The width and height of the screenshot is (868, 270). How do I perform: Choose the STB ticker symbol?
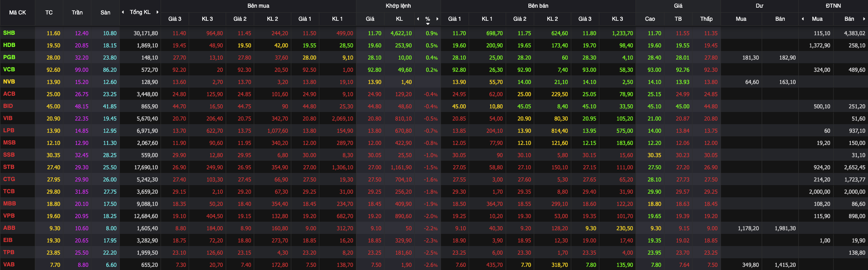click(9, 167)
